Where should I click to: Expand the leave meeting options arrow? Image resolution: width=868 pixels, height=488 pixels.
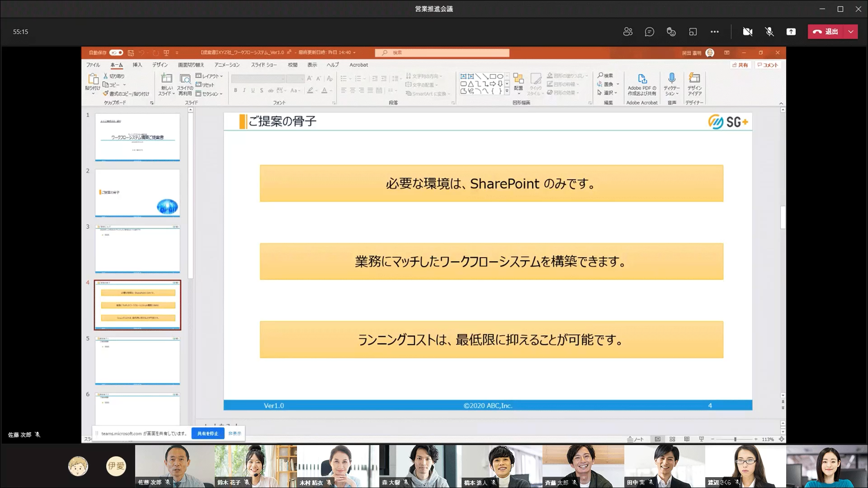pos(851,32)
